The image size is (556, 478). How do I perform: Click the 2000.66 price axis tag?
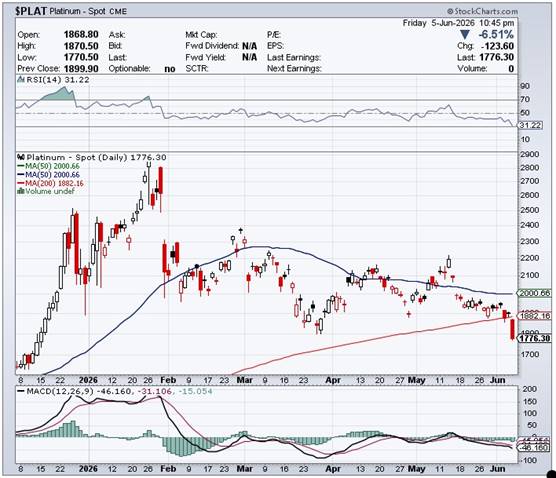point(535,293)
